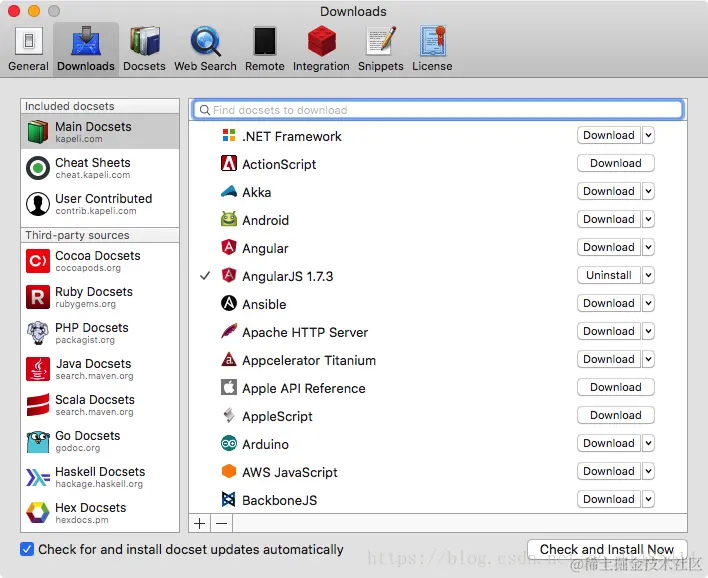
Task: Uninstall the AngularJS 1.7.3 docset
Action: (609, 275)
